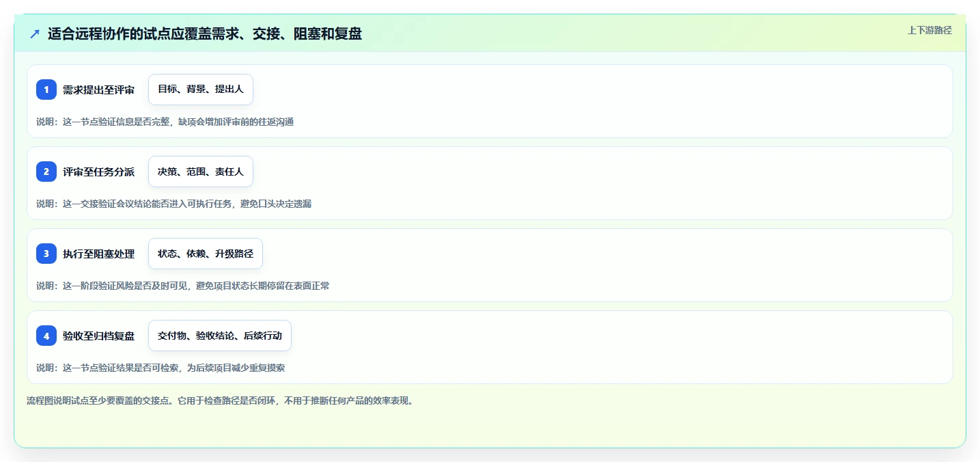Screen dimensions: 980x462
Task: Click the arrow icon beside the heading
Action: (35, 33)
